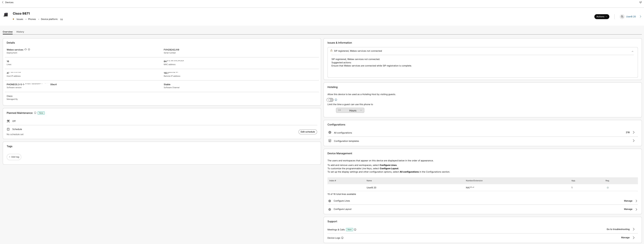This screenshot has width=644, height=244.
Task: Click the device platform icon in header
Action: (x=61, y=19)
